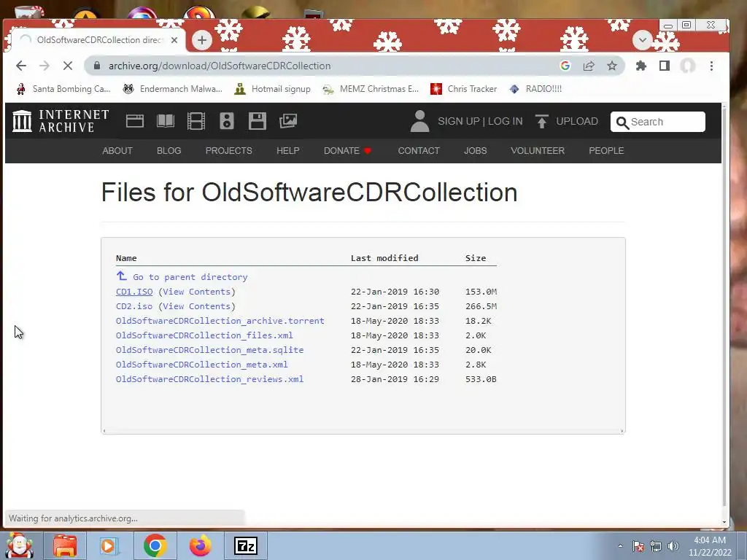Viewport: 747px width, 560px height.
Task: Click the Google icon in the address bar
Action: 565,66
